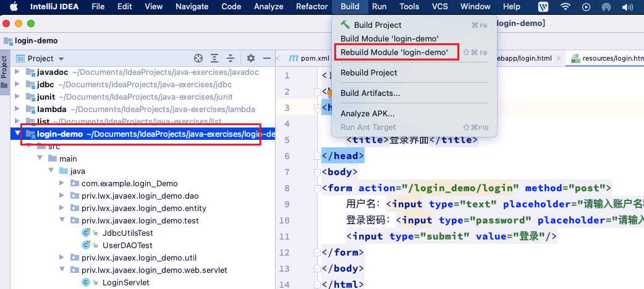644x289 pixels.
Task: Click the <title>登录界面</title> code line
Action: pyautogui.click(x=412, y=140)
